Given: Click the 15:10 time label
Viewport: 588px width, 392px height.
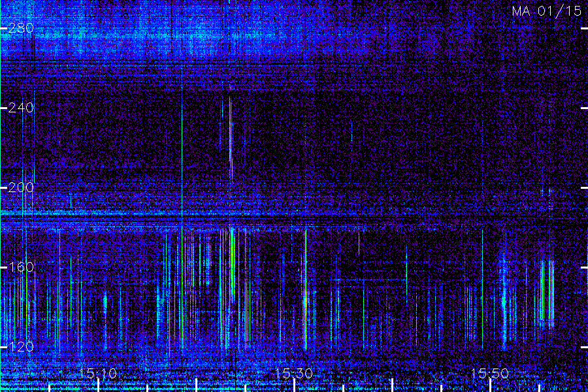Looking at the screenshot, I should (x=98, y=373).
